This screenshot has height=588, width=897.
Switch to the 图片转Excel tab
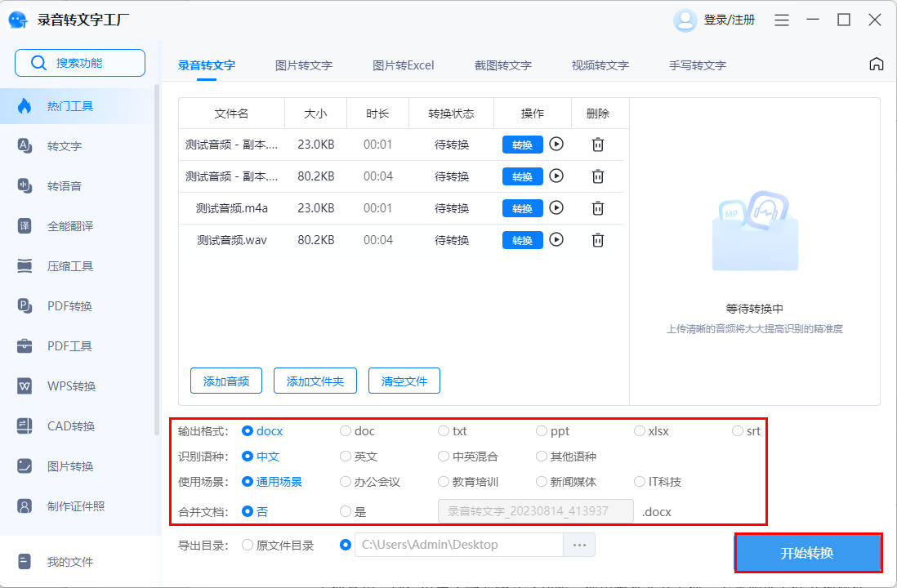(404, 65)
